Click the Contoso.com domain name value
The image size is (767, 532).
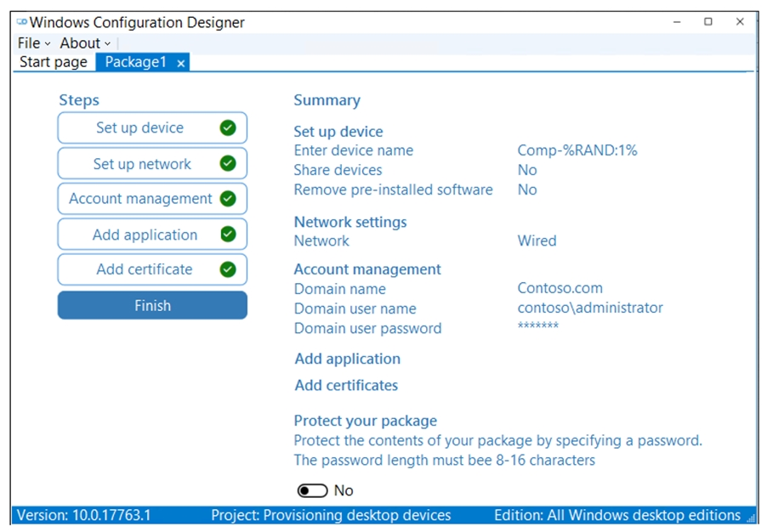point(560,288)
